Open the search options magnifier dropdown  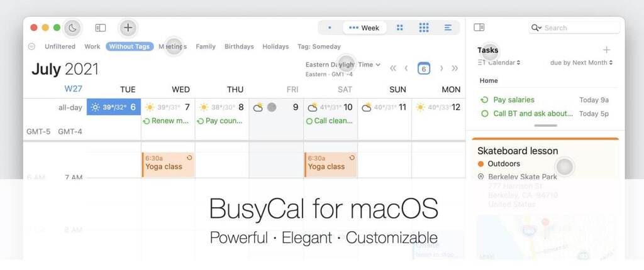click(x=536, y=28)
